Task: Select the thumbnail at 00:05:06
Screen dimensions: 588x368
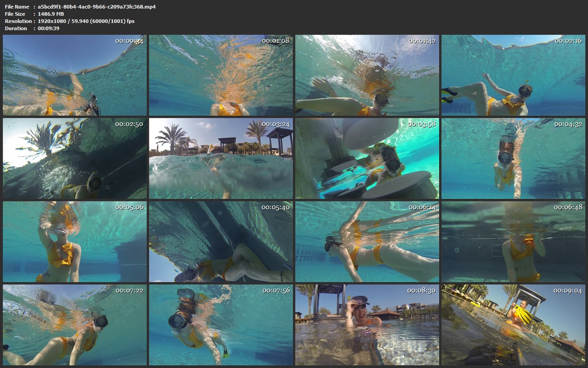Action: point(75,242)
